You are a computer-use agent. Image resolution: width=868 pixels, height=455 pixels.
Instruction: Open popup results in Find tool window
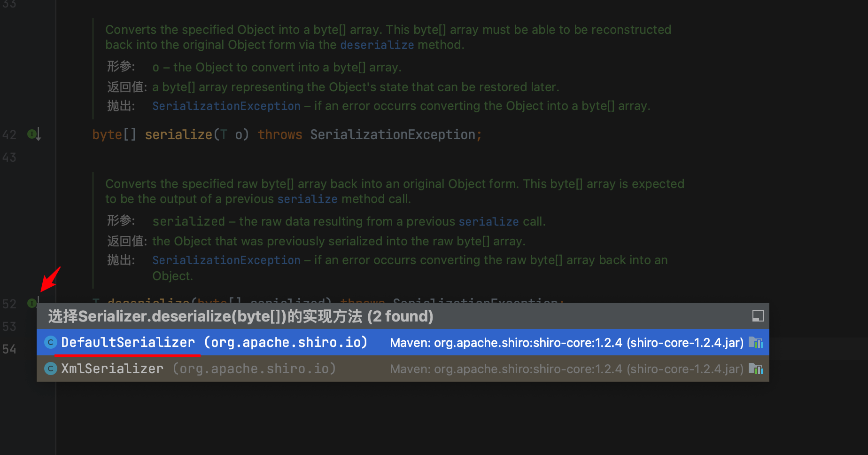(758, 316)
